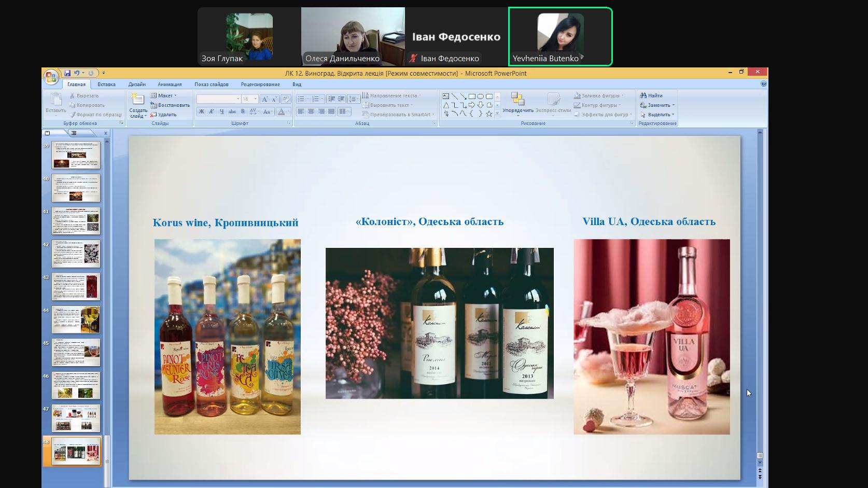This screenshot has width=868, height=488.
Task: Open Шрифт dialog launcher
Action: coord(289,123)
